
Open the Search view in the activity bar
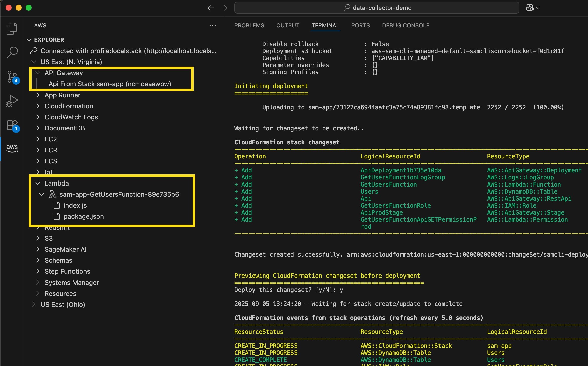pos(12,52)
